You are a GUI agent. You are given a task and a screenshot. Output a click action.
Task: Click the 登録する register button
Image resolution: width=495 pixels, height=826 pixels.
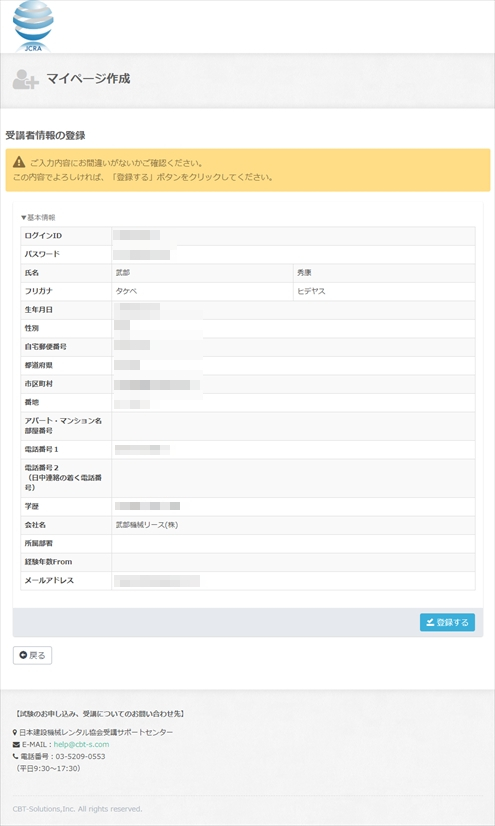(x=447, y=622)
